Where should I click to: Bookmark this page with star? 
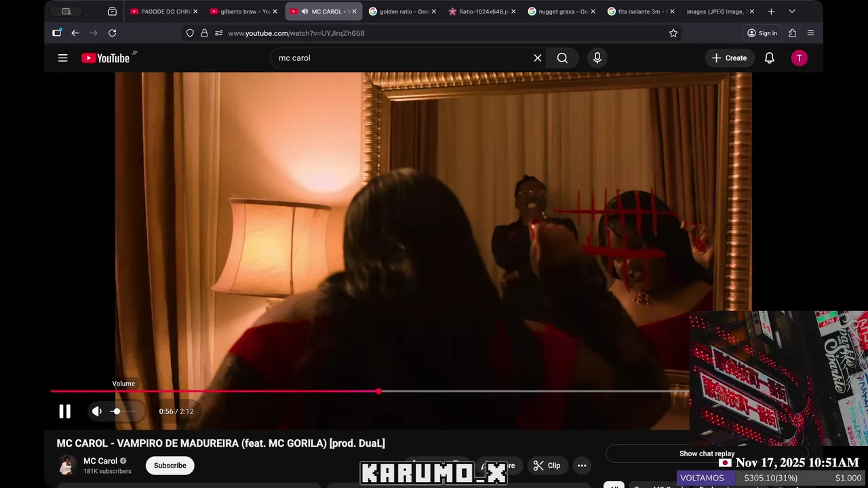673,33
